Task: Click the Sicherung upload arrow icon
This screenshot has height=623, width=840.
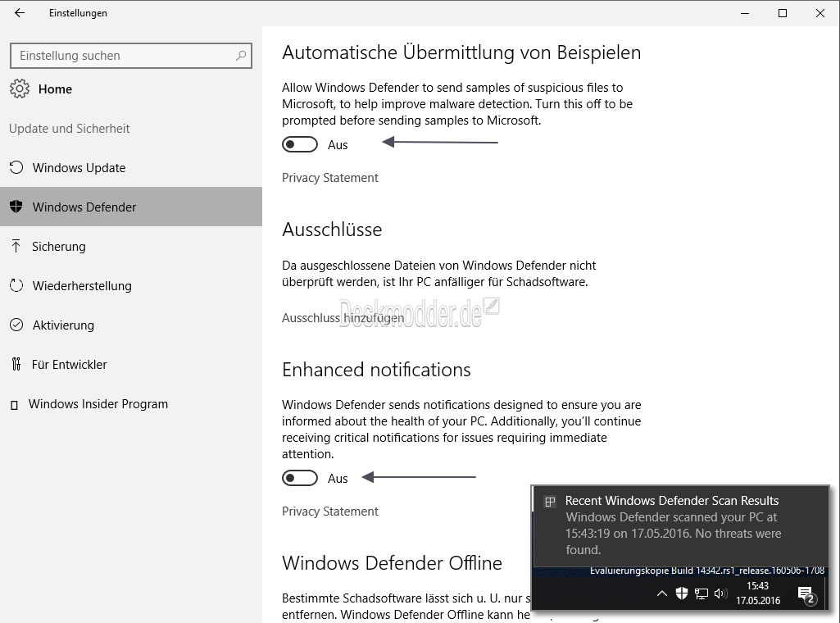Action: pyautogui.click(x=16, y=247)
